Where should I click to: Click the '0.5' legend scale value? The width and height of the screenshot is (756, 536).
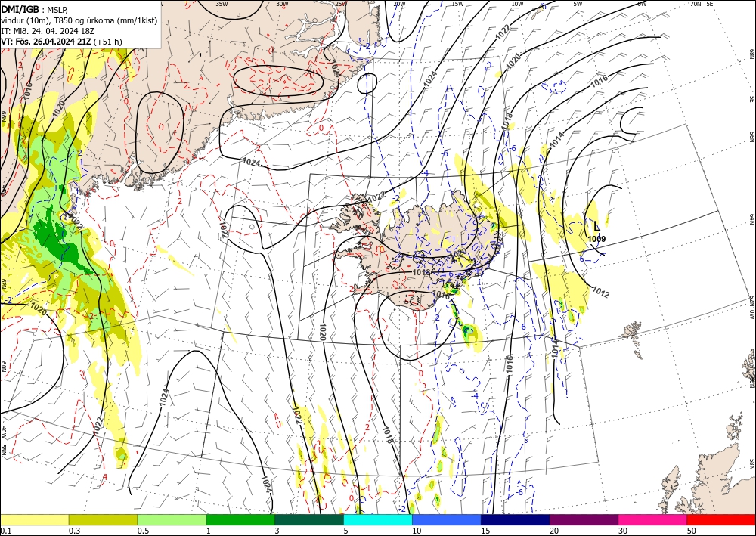[x=143, y=531]
